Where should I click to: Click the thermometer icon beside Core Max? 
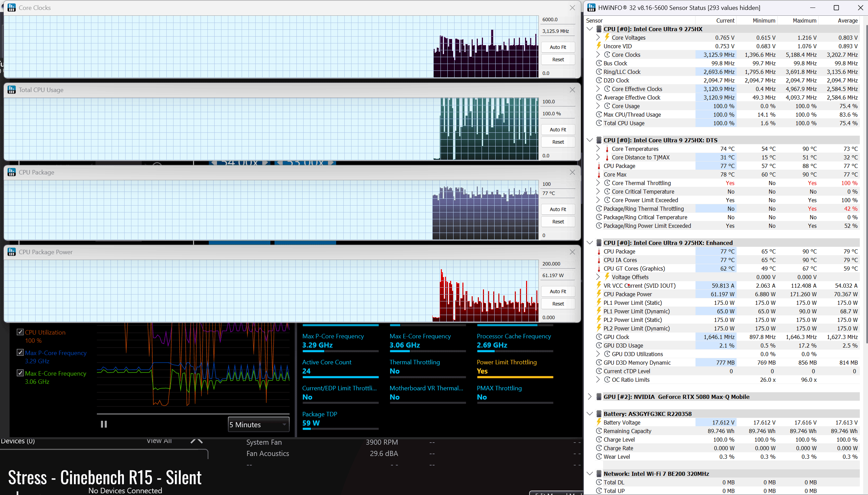(599, 174)
